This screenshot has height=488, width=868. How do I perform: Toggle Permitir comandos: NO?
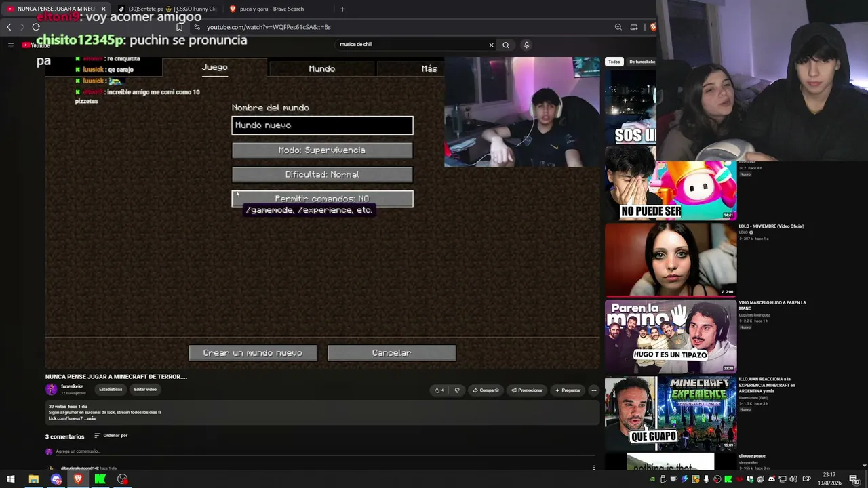(x=322, y=199)
